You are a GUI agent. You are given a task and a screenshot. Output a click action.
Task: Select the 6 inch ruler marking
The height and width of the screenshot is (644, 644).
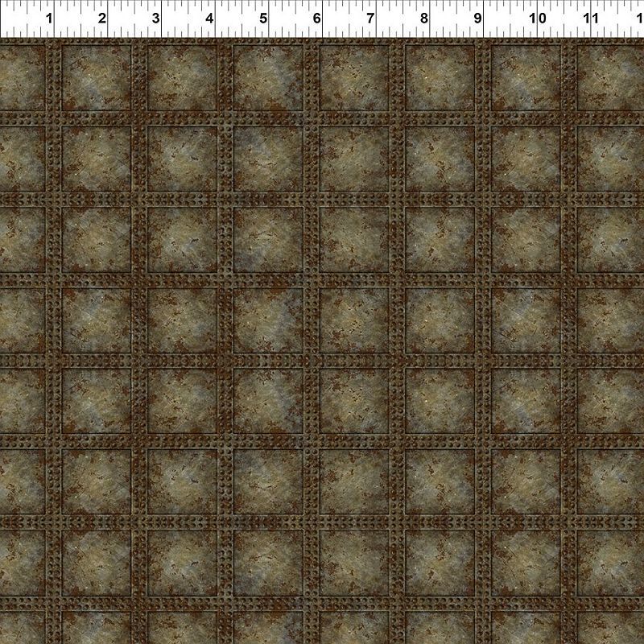tap(317, 19)
